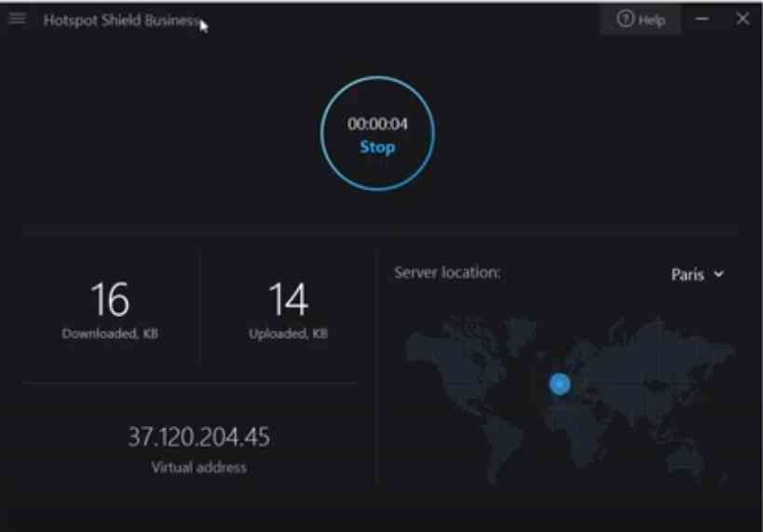Click the Virtual address label
This screenshot has width=763, height=532.
pos(198,468)
